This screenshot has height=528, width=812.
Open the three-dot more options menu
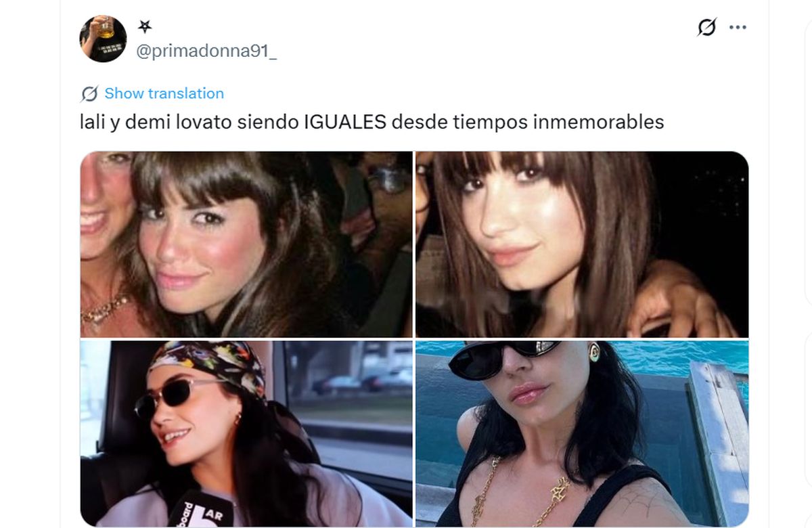tap(737, 28)
